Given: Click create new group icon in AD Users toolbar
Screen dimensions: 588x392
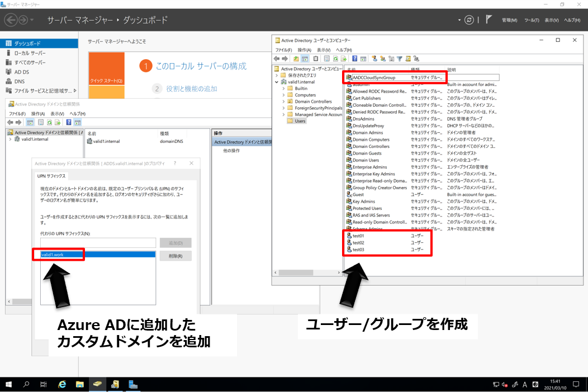Looking at the screenshot, I should [x=383, y=59].
